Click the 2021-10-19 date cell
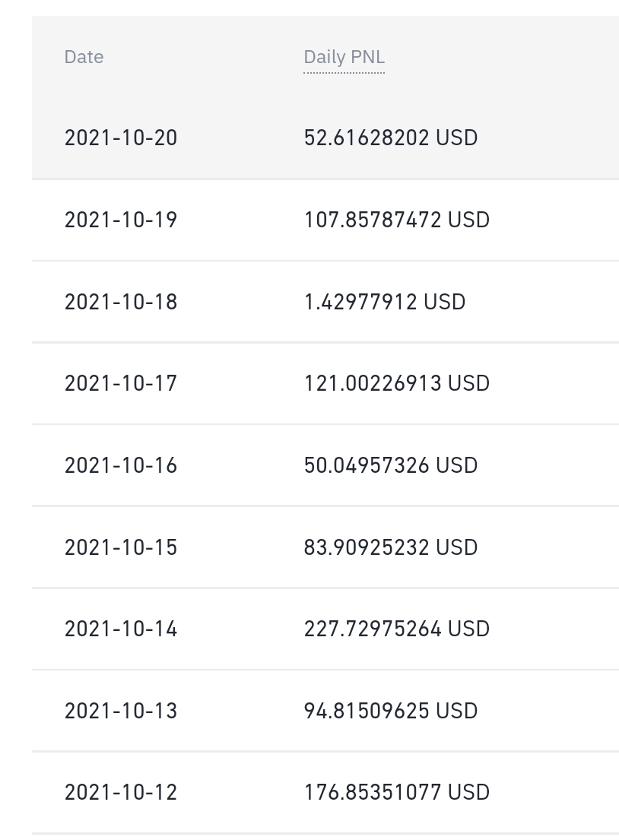 121,220
